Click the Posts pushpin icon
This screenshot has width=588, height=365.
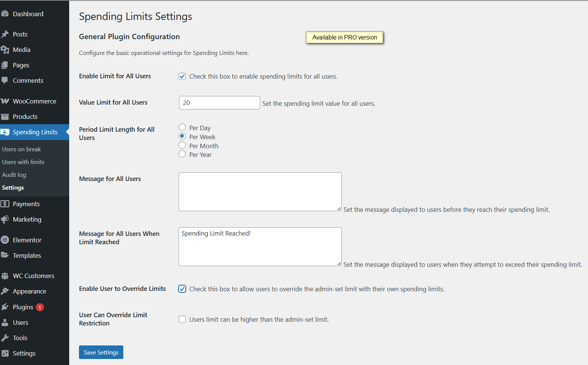click(x=5, y=34)
